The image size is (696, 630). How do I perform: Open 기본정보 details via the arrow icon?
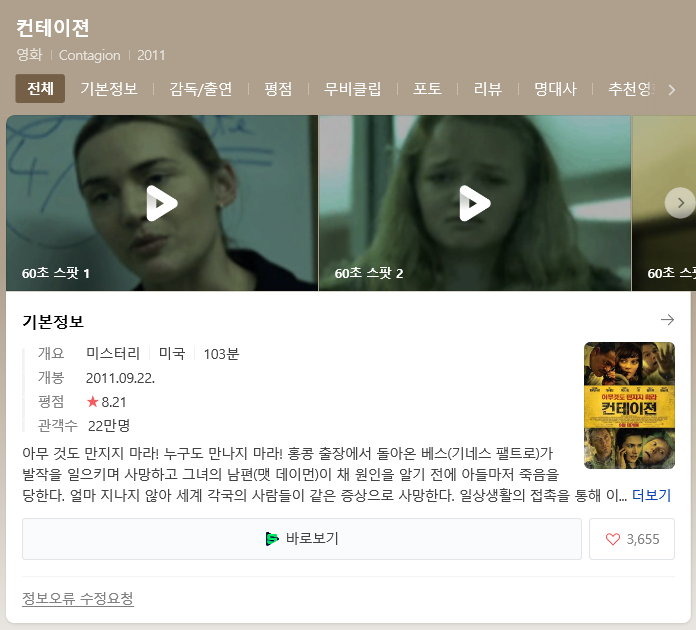click(x=667, y=320)
